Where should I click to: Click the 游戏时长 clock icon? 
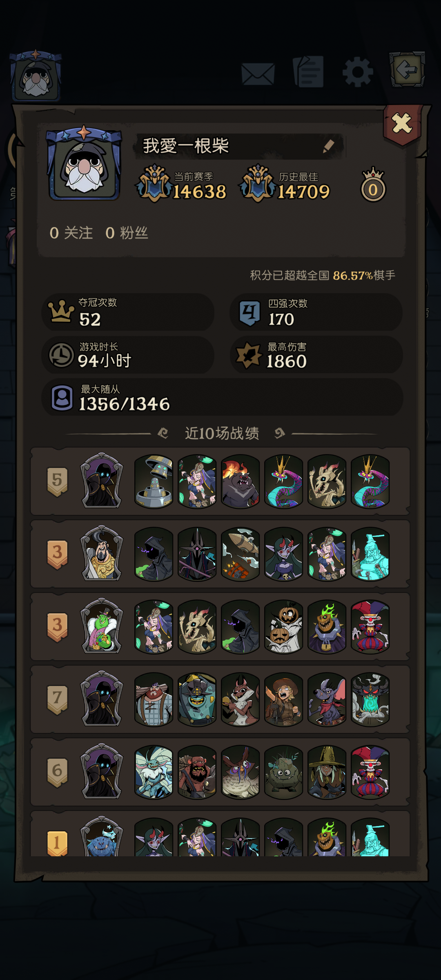pyautogui.click(x=62, y=355)
